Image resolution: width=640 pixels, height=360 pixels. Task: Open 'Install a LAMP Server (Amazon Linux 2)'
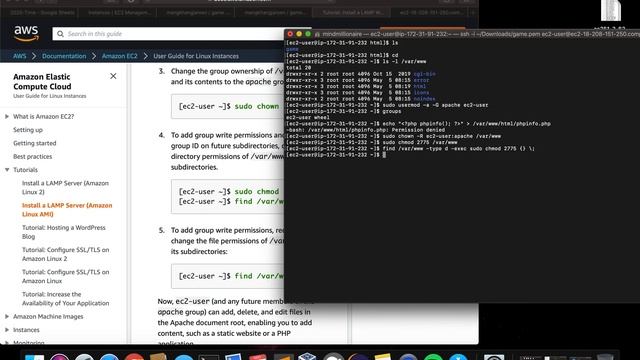click(65, 187)
